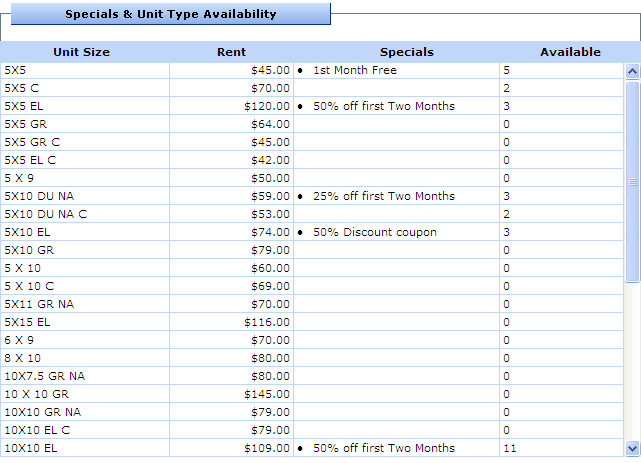The image size is (641, 463).
Task: Click the Specials column header
Action: (407, 52)
